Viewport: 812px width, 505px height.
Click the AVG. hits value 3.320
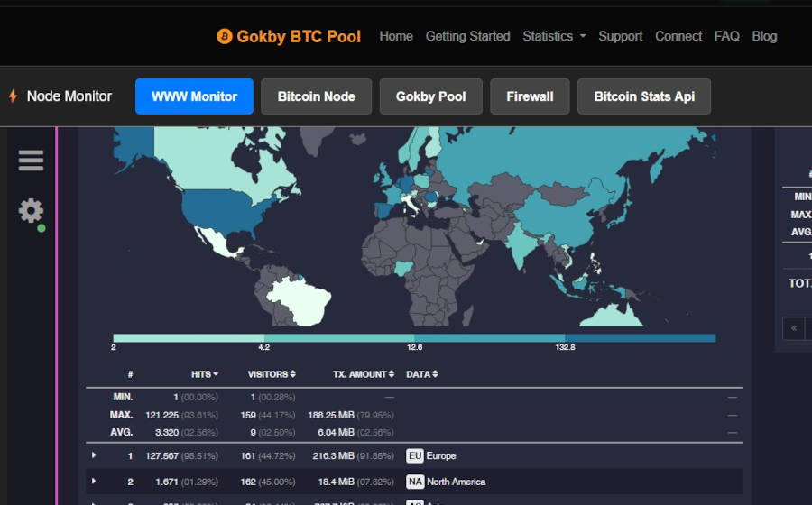point(167,432)
